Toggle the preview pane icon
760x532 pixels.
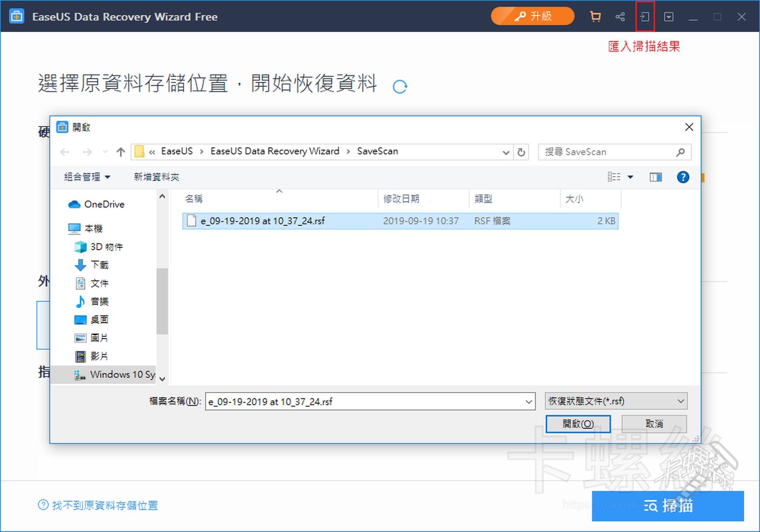(x=655, y=177)
